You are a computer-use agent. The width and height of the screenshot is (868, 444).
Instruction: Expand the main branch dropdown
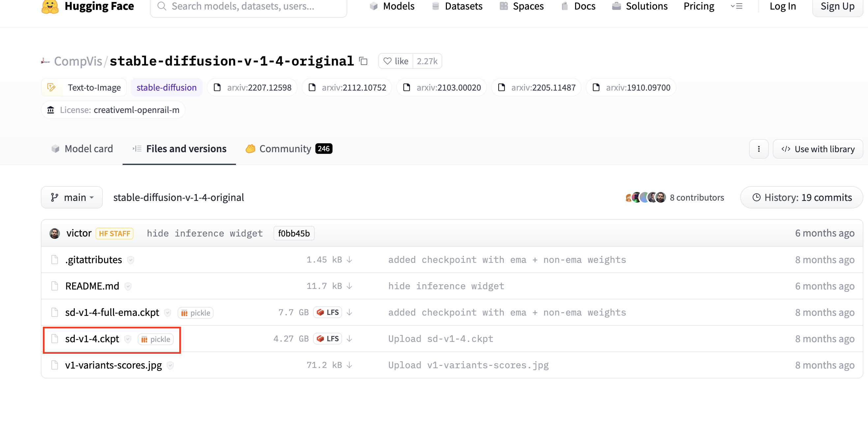[x=72, y=197]
